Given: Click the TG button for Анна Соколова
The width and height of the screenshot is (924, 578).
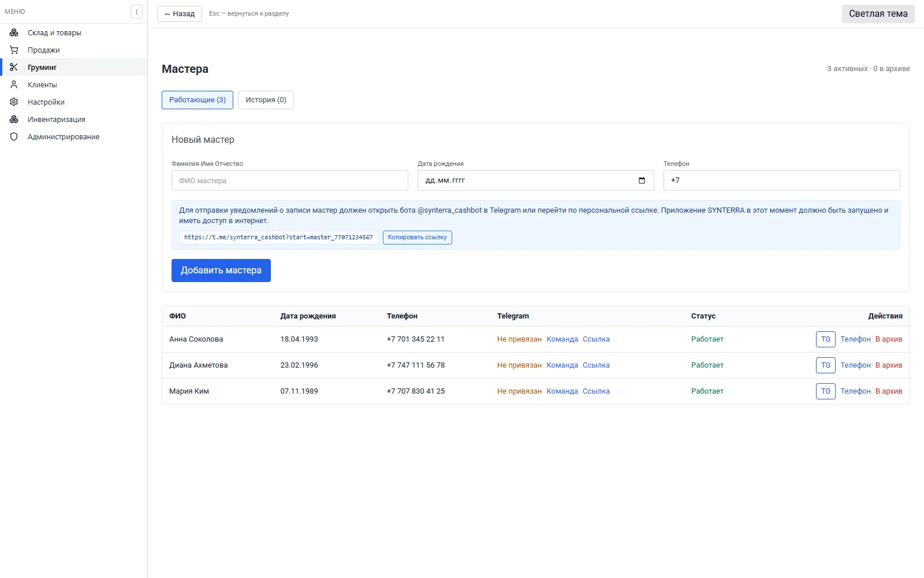Looking at the screenshot, I should pos(826,339).
